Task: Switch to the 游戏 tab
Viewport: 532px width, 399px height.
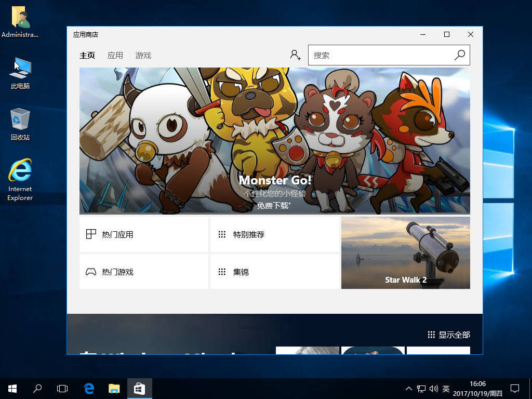Action: (143, 55)
